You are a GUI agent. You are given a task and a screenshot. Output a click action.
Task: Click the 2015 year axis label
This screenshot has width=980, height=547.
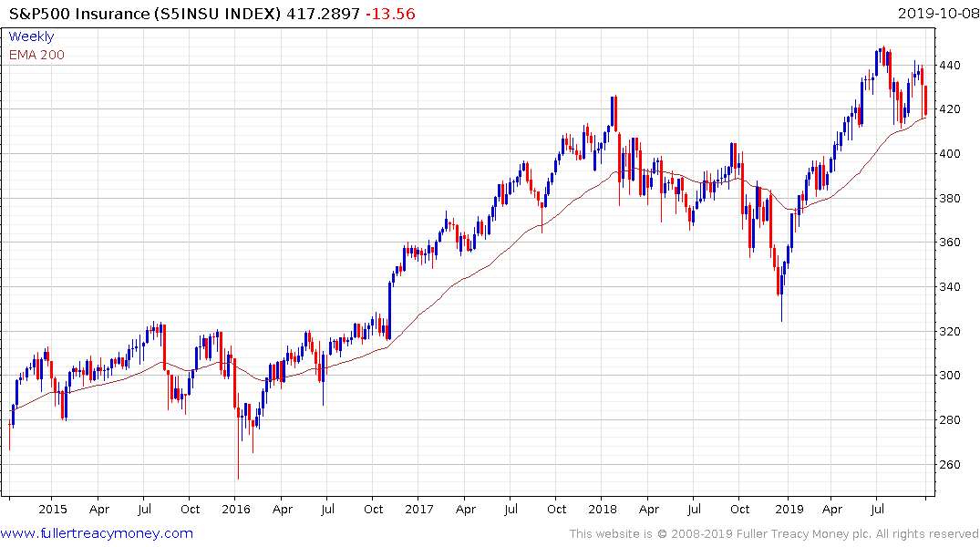click(x=53, y=509)
